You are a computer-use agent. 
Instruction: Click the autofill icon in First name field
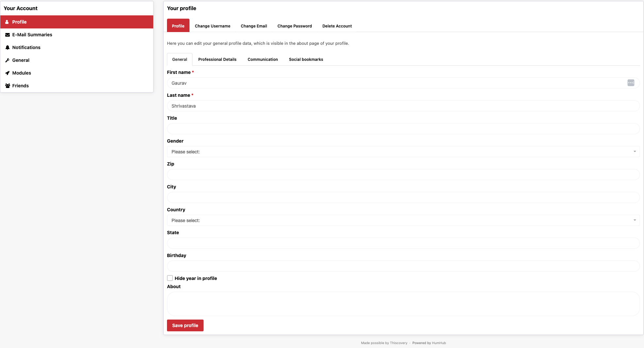(x=631, y=83)
